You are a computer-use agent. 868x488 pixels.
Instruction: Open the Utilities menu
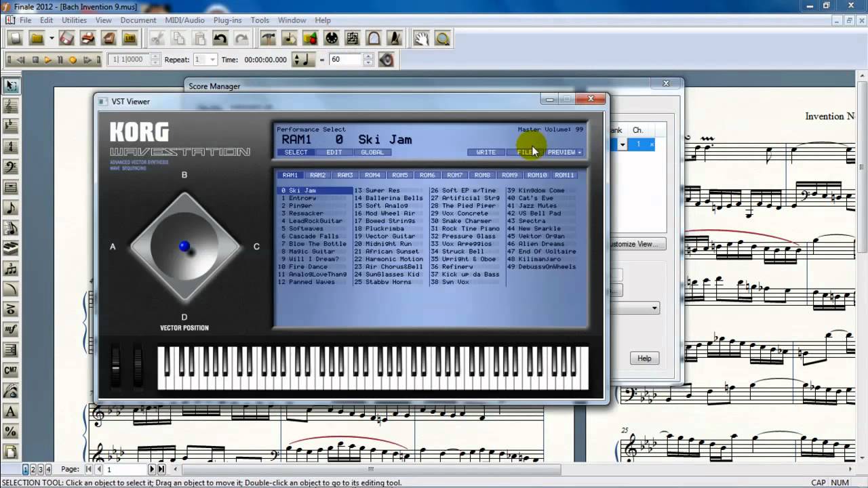[74, 20]
